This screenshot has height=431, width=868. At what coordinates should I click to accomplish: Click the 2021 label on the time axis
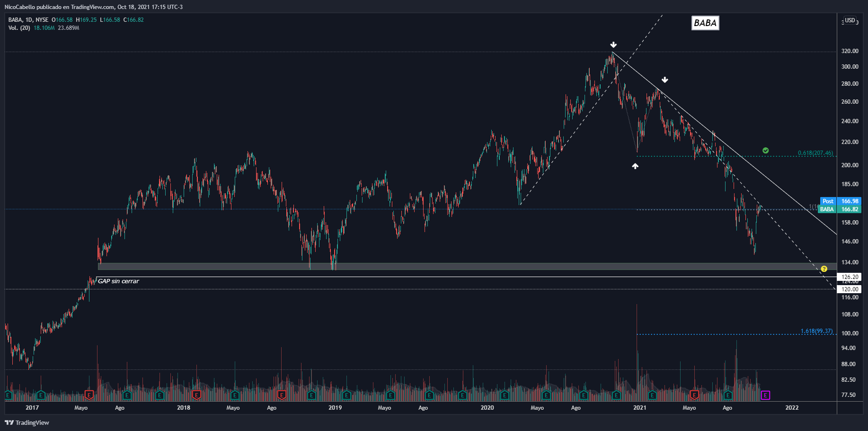pos(640,408)
